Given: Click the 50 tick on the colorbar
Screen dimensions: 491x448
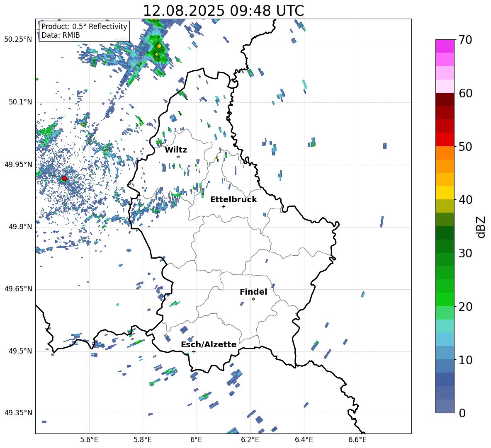Looking at the screenshot, I should (x=465, y=147).
